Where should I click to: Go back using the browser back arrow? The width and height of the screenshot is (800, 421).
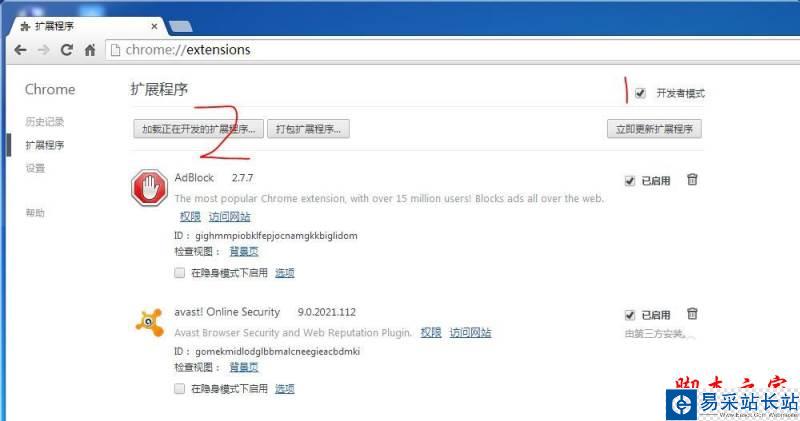[x=20, y=50]
